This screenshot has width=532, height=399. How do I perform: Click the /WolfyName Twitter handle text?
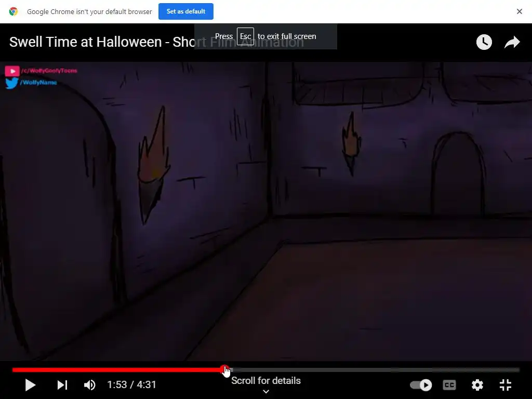click(38, 83)
